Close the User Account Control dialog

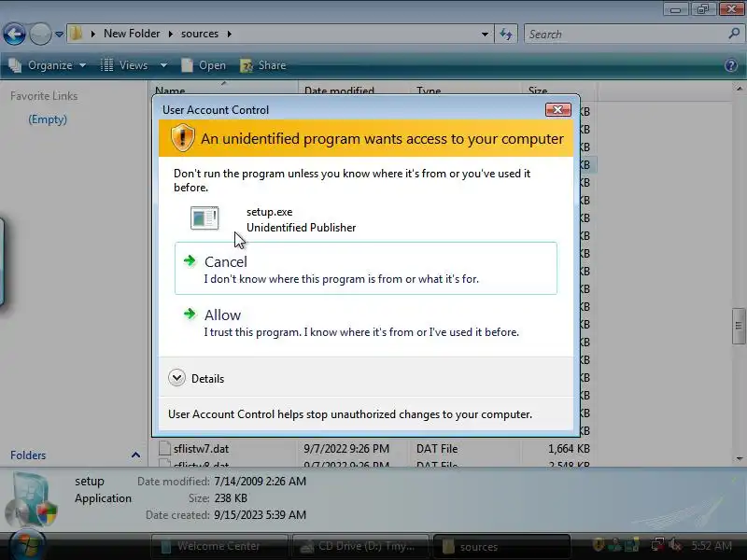pyautogui.click(x=557, y=110)
